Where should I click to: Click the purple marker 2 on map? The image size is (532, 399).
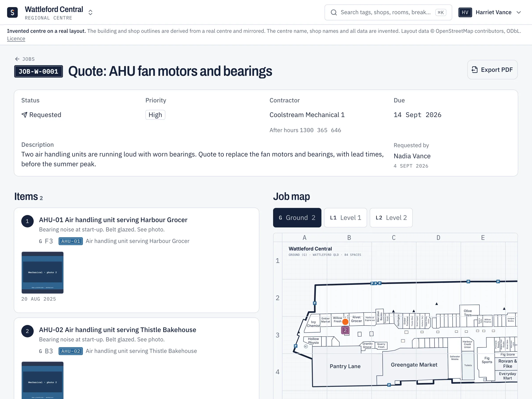click(x=345, y=331)
